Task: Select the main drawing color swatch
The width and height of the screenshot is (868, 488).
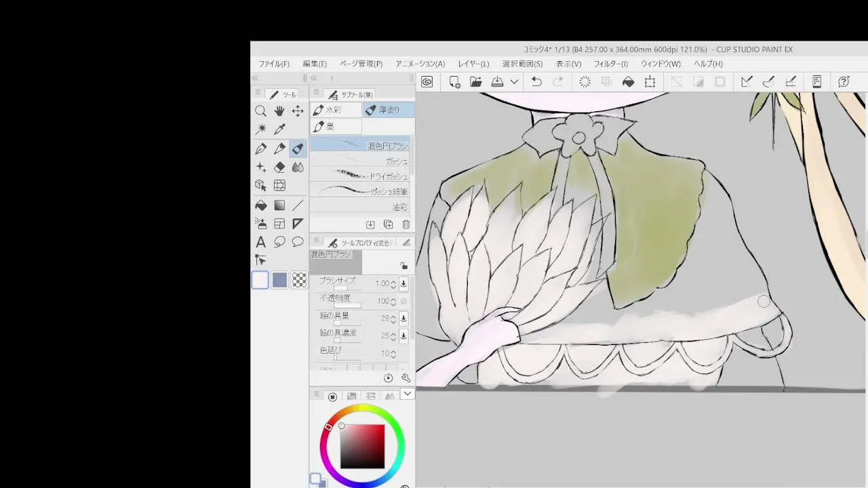Action: pyautogui.click(x=260, y=280)
